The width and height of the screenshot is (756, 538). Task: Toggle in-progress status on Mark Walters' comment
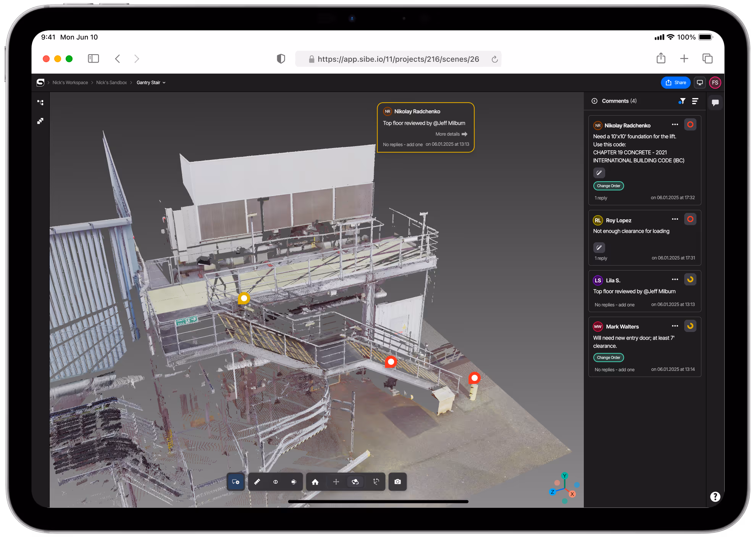pos(690,326)
